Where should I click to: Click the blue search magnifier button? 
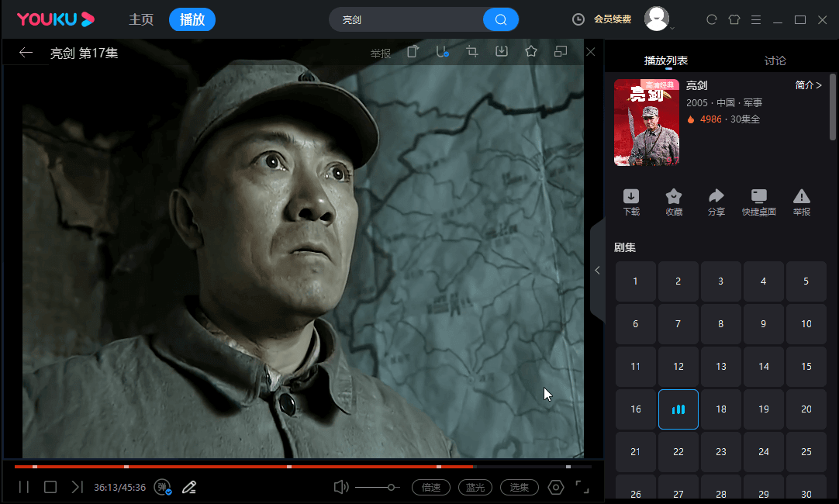point(501,20)
